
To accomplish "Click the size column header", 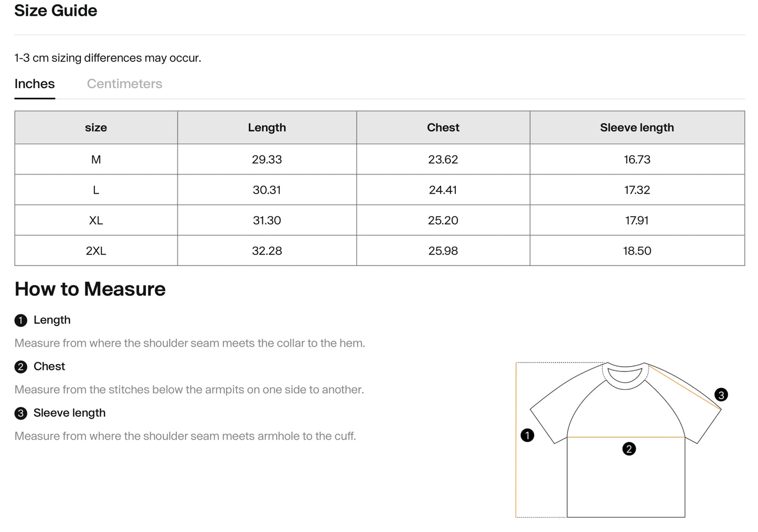I will (96, 127).
